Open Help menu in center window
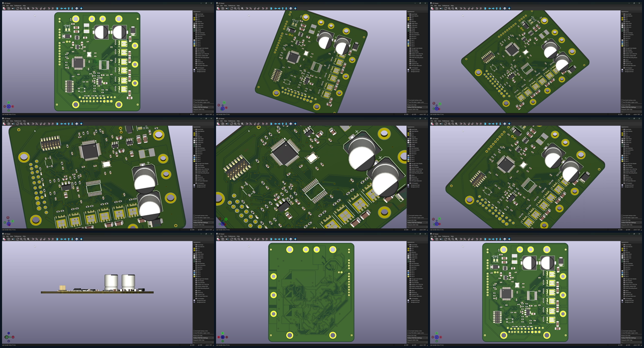This screenshot has height=348, width=644. 238,121
